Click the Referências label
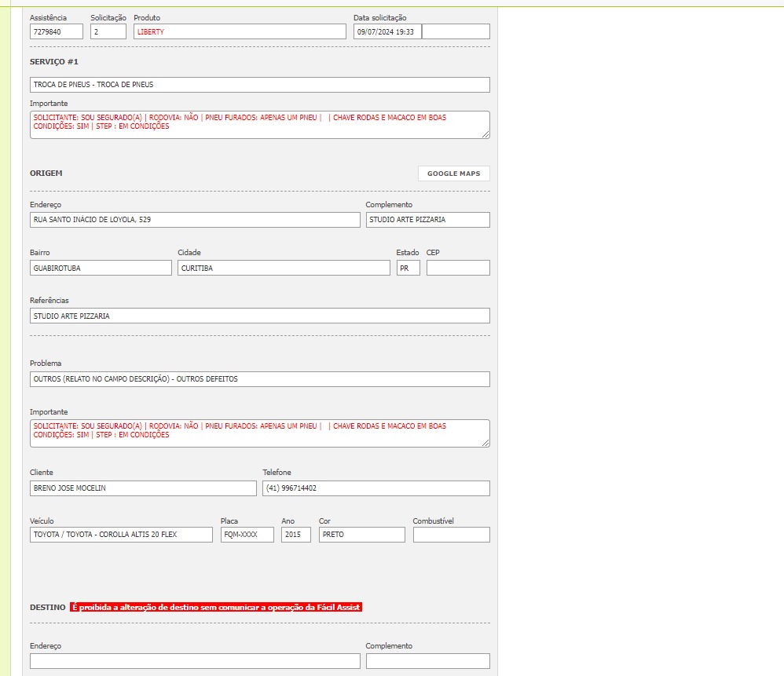This screenshot has width=784, height=676. (49, 300)
